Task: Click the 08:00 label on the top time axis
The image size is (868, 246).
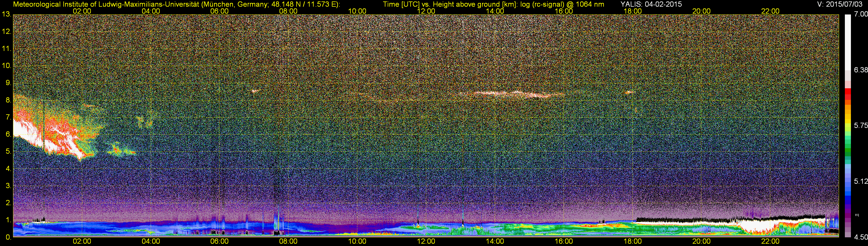Action: (288, 11)
